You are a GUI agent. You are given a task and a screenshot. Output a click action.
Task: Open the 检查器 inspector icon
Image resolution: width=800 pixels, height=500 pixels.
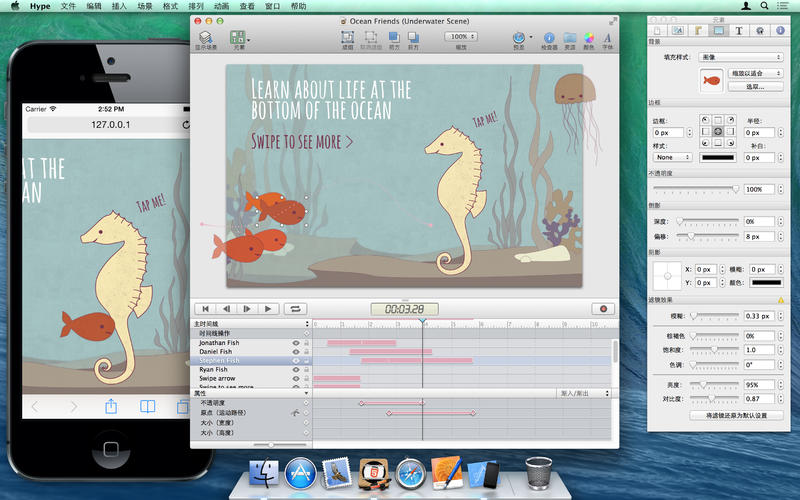(549, 37)
